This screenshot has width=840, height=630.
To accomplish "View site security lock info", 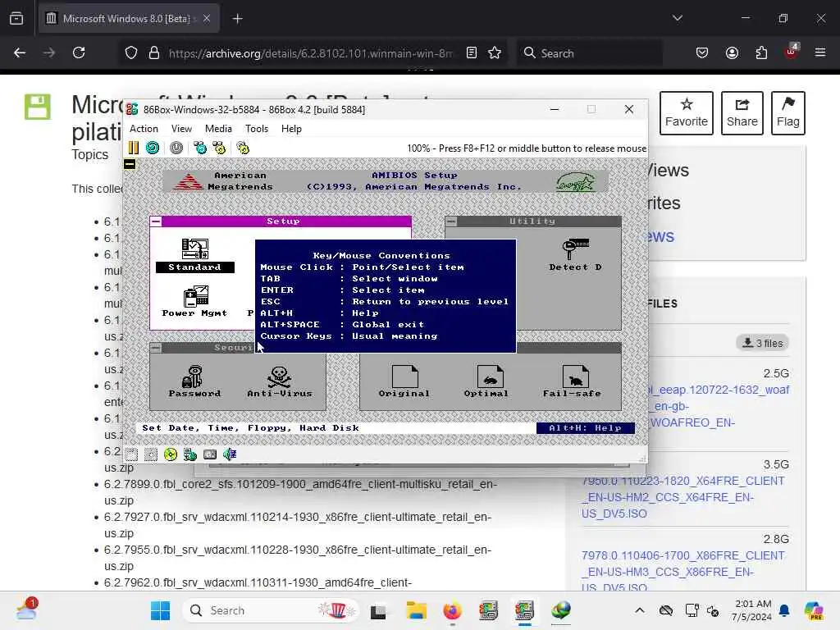I will point(154,53).
